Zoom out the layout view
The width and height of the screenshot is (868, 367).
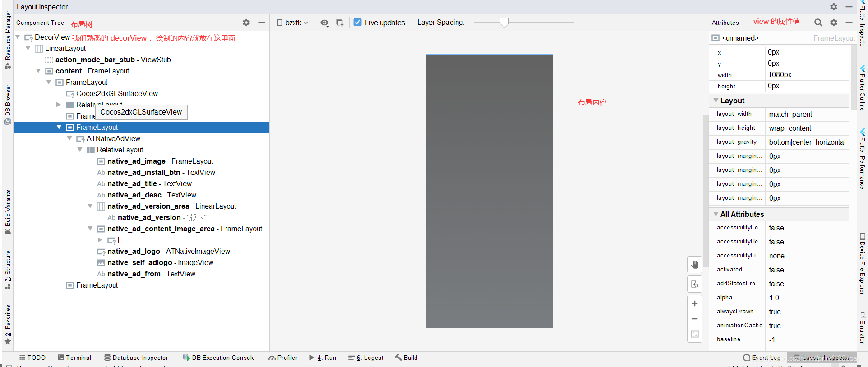pyautogui.click(x=695, y=319)
